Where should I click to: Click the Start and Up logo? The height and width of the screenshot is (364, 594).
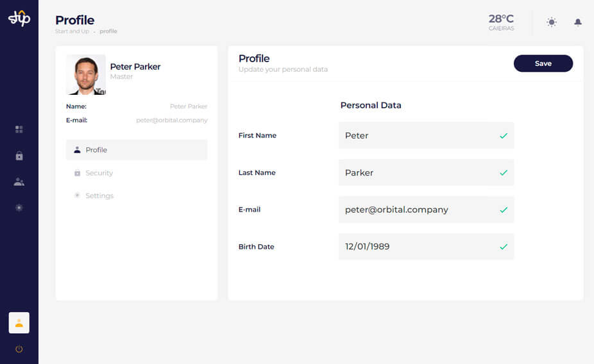point(19,18)
